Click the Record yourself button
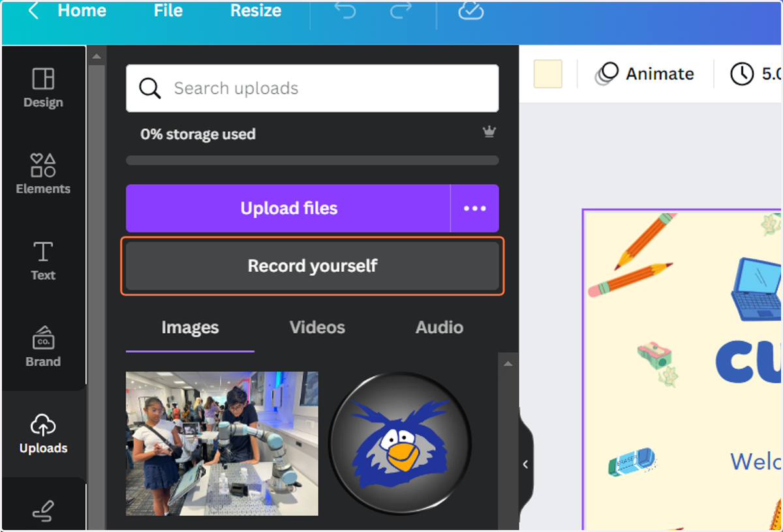Image resolution: width=783 pixels, height=532 pixels. click(x=313, y=266)
